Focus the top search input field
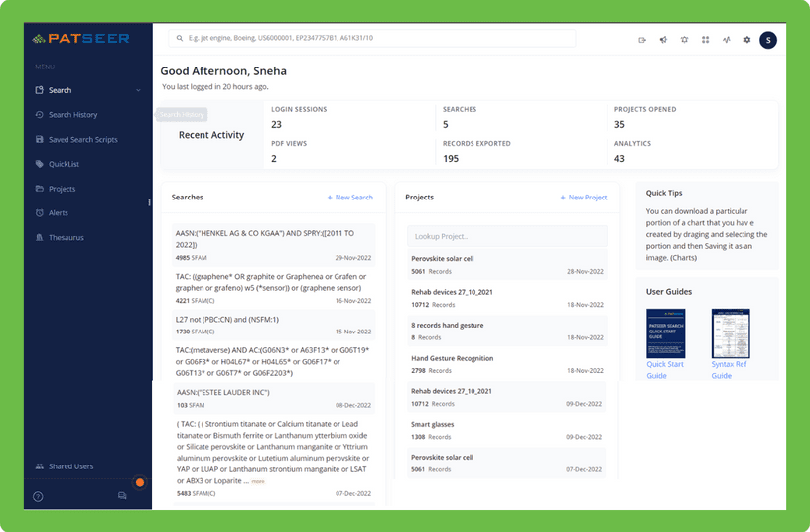810x532 pixels. click(372, 38)
